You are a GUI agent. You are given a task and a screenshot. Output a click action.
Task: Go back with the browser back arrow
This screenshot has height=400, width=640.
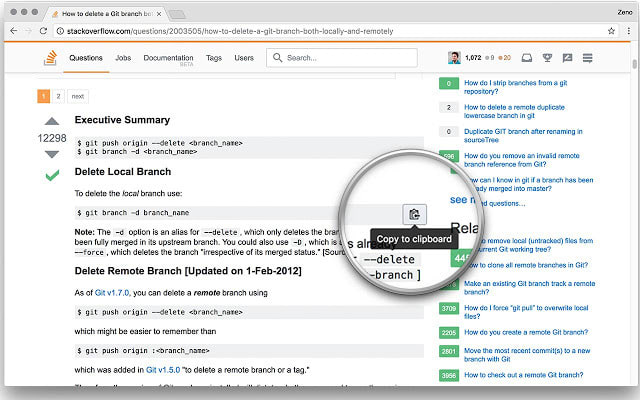pyautogui.click(x=14, y=31)
